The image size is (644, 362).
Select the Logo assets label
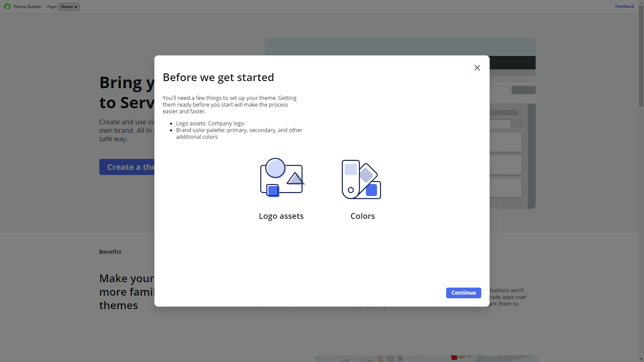(x=281, y=216)
